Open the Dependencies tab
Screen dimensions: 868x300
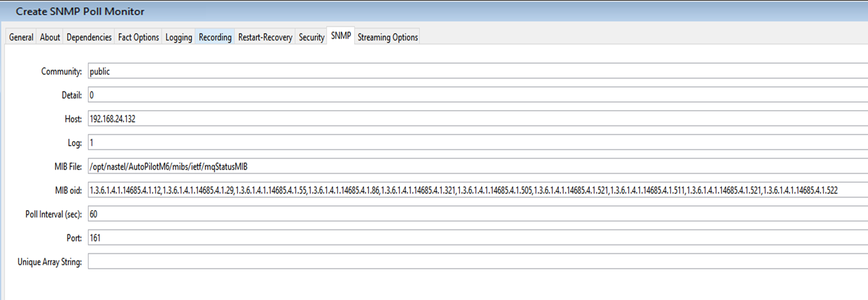89,37
